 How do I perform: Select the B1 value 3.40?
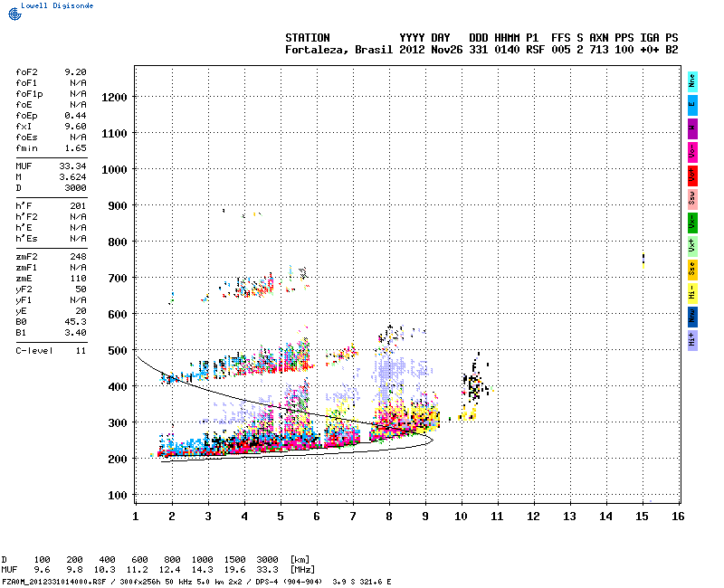(75, 333)
